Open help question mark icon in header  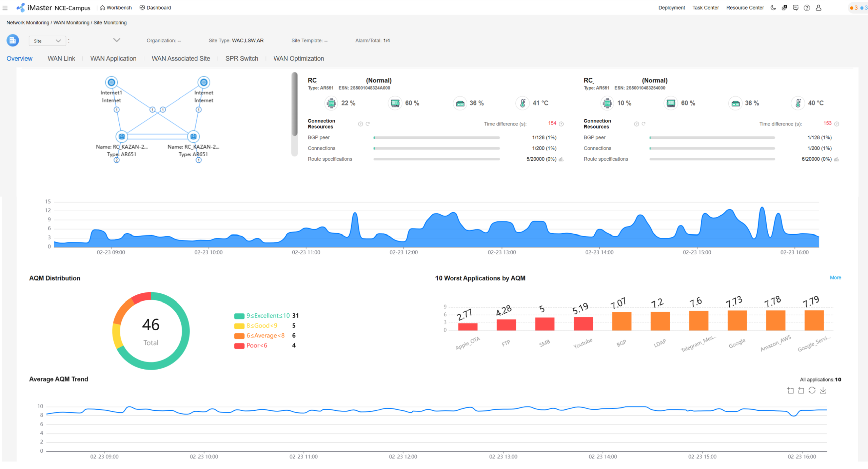(807, 8)
